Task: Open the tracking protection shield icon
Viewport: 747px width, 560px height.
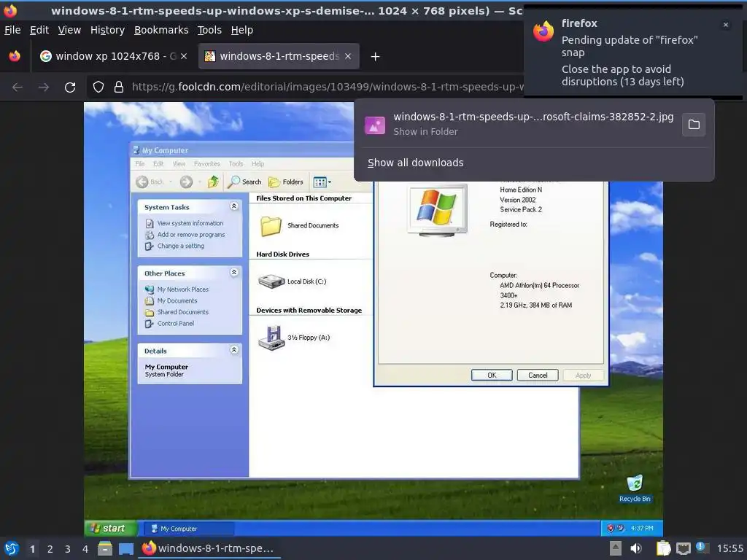Action: pyautogui.click(x=98, y=87)
